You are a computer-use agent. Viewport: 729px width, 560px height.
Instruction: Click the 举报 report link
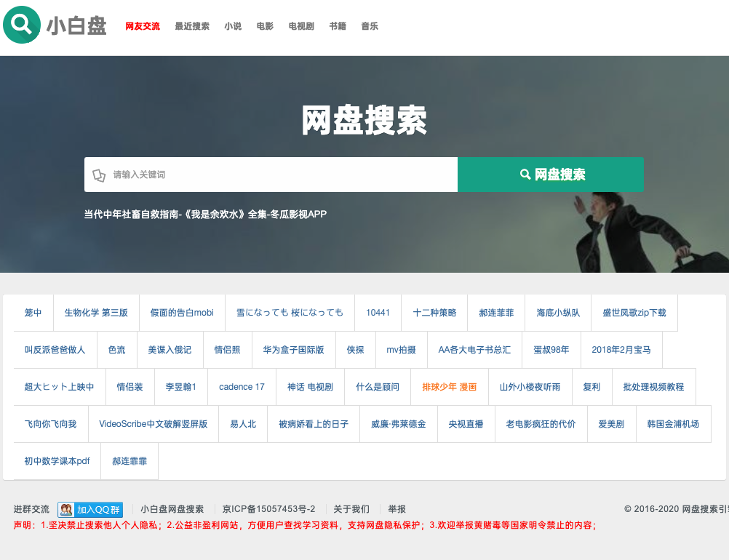point(397,509)
